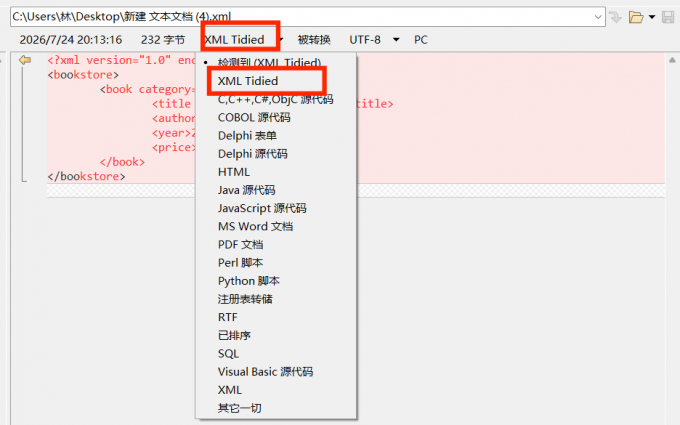Click the yellow left arrow gutter icon

pyautogui.click(x=25, y=60)
